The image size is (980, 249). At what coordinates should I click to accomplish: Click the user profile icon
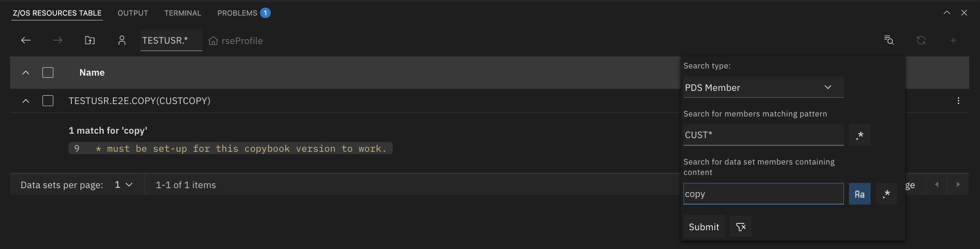(x=122, y=40)
